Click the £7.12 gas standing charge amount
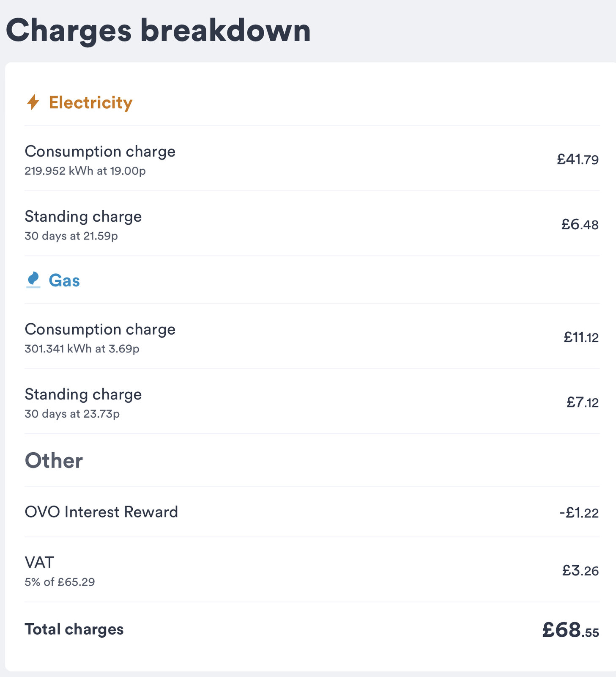The height and width of the screenshot is (677, 616). [583, 402]
